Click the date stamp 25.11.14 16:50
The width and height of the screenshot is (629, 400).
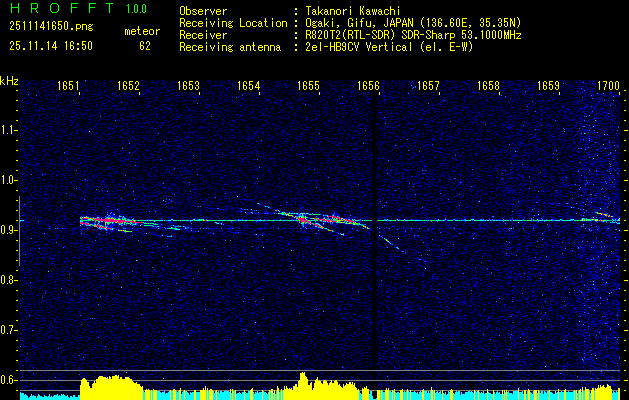[51, 46]
